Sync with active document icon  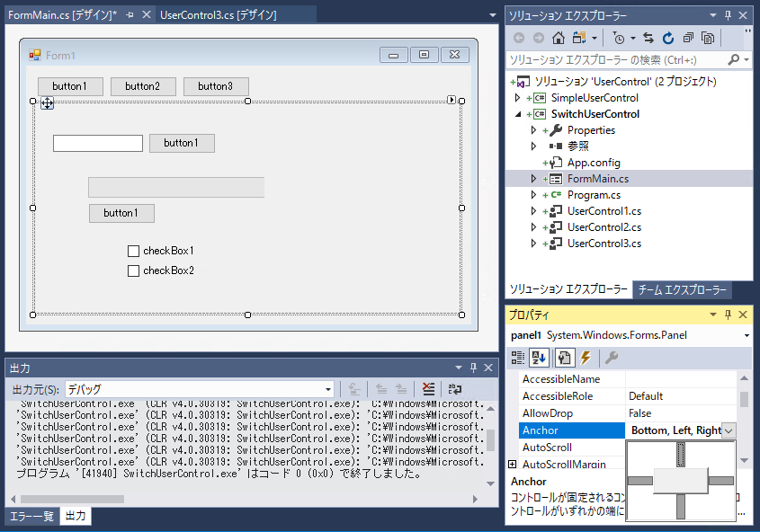coord(648,38)
